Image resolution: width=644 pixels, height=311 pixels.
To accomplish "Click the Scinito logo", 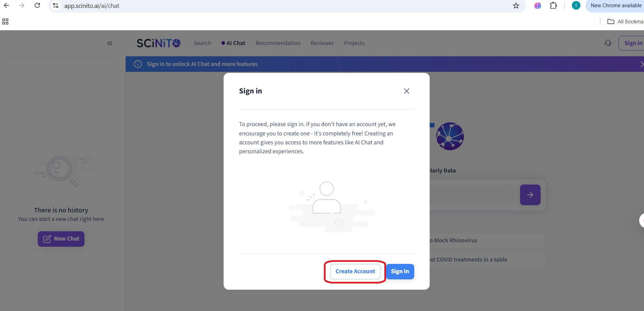I will [159, 43].
